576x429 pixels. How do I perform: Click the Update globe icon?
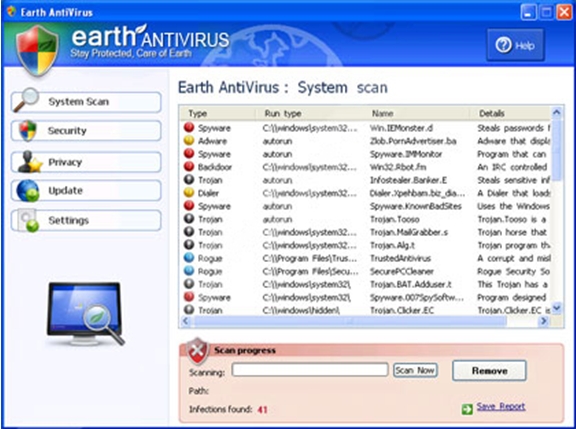tap(28, 191)
